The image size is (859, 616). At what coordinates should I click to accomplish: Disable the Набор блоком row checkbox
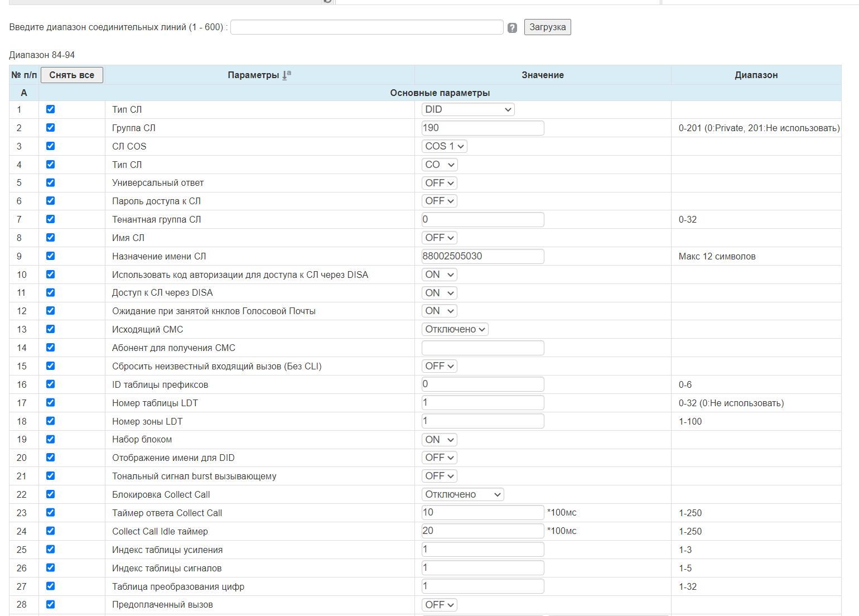[50, 439]
